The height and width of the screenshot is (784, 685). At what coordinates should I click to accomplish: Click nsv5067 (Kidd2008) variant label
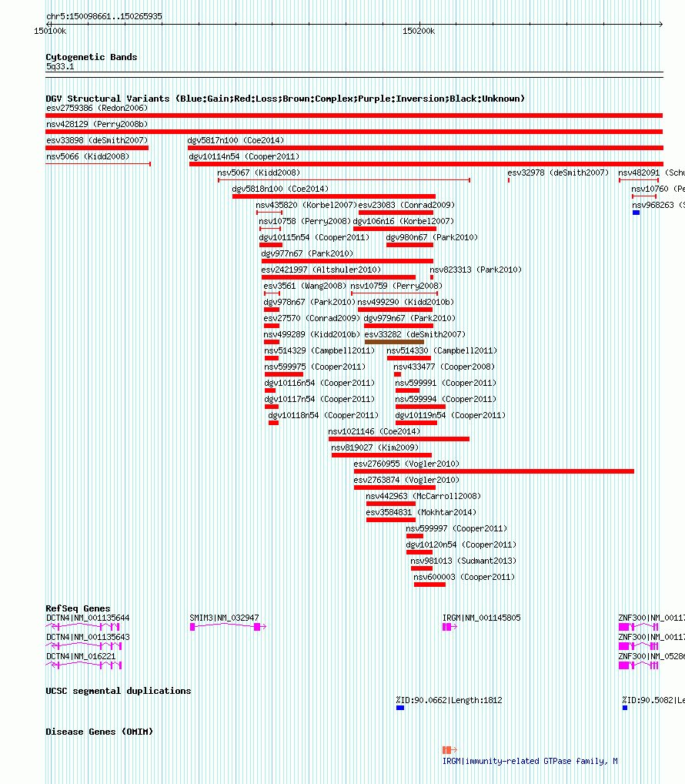(259, 173)
